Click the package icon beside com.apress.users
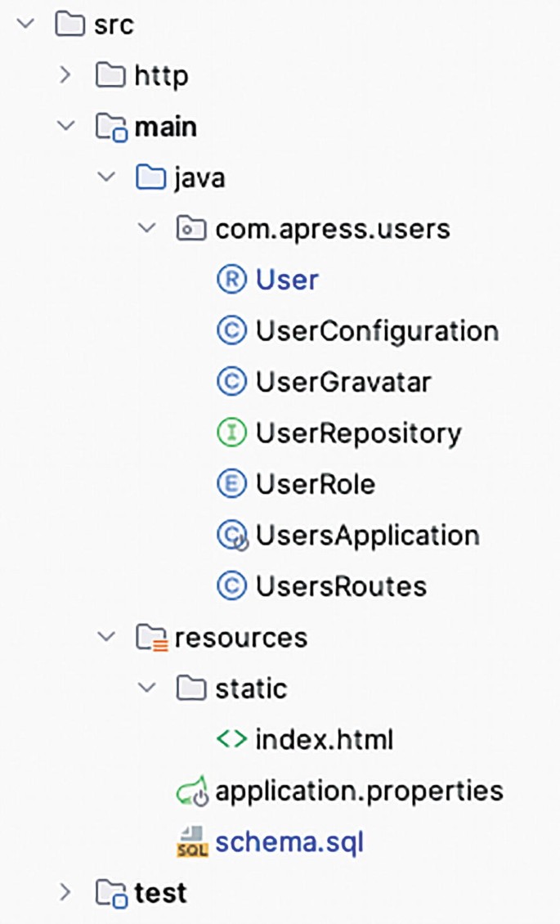560x924 pixels. pos(190,230)
